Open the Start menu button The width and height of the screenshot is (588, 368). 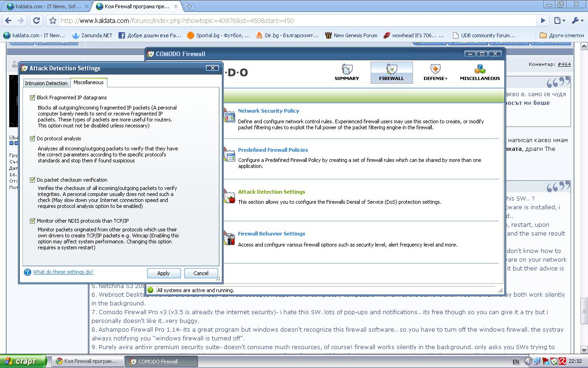pyautogui.click(x=23, y=361)
